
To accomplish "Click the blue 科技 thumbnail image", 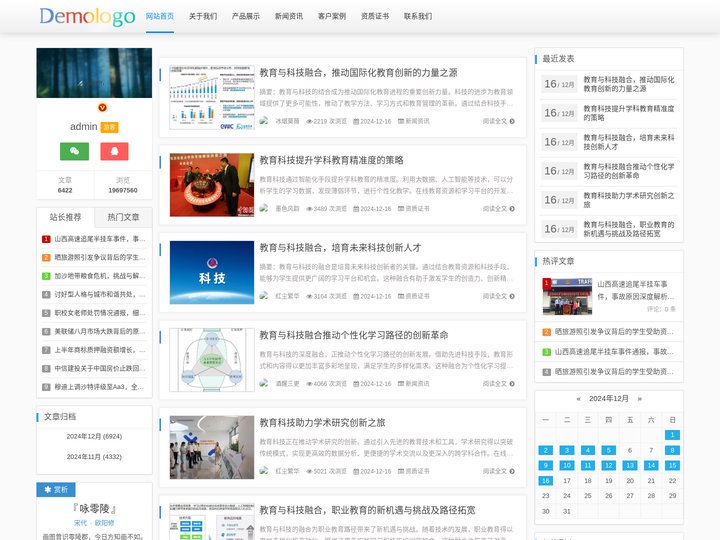I will (x=212, y=272).
